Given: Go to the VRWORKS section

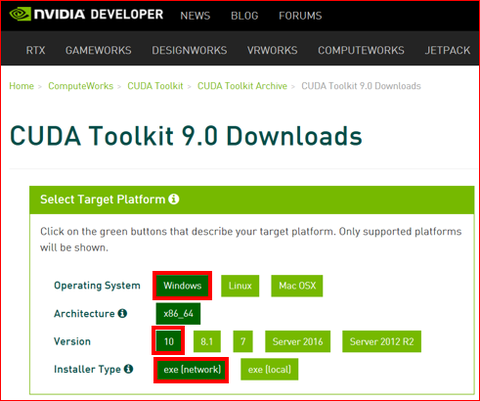Looking at the screenshot, I should coord(272,50).
